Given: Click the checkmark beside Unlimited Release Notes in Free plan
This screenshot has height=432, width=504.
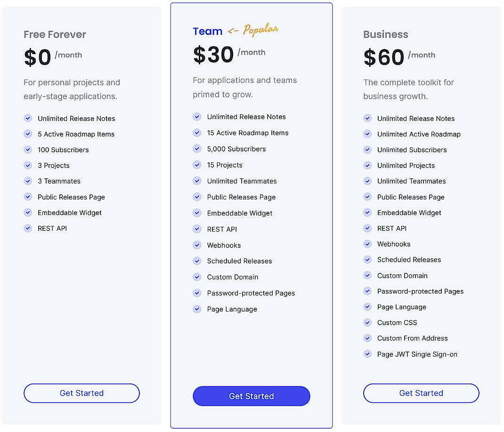Looking at the screenshot, I should point(28,118).
